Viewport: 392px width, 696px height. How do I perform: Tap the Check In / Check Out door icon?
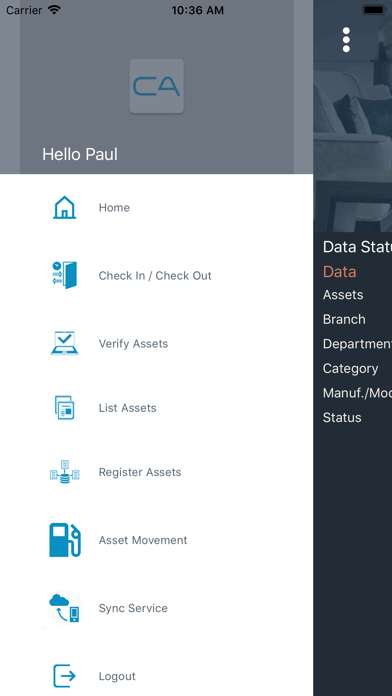[x=64, y=275]
